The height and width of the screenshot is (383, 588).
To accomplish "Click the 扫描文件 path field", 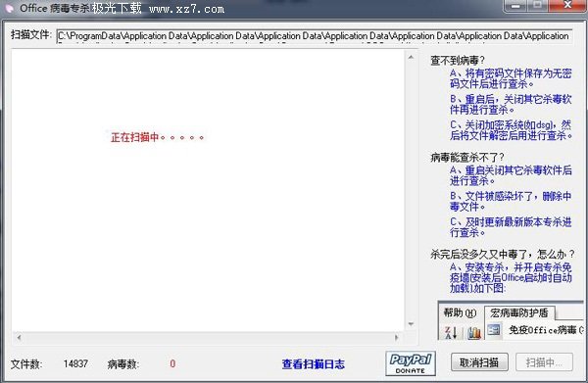I will pos(315,36).
